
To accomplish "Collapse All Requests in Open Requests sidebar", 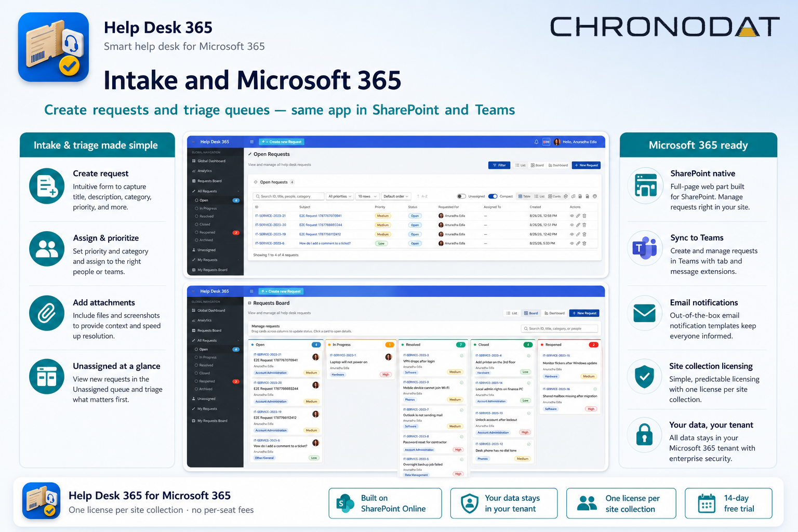I will click(238, 191).
